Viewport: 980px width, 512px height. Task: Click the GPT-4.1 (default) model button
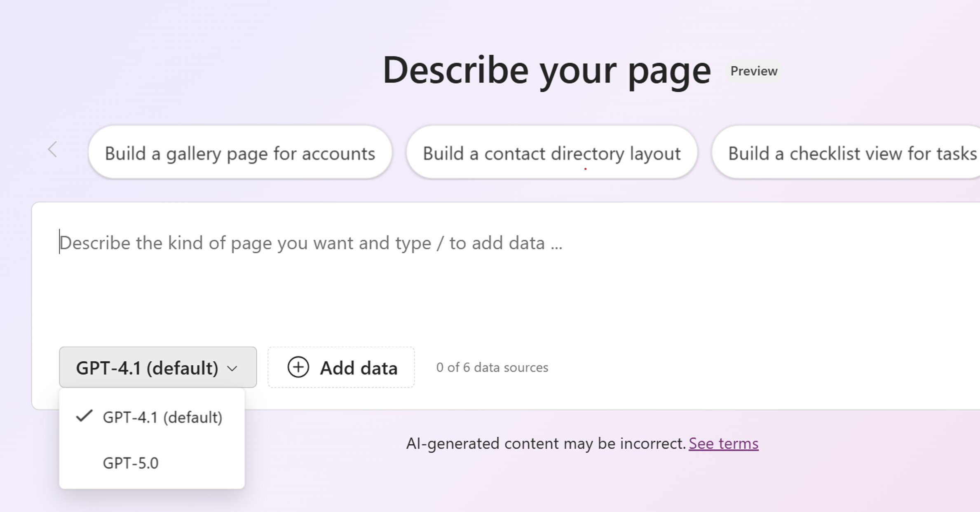(158, 367)
